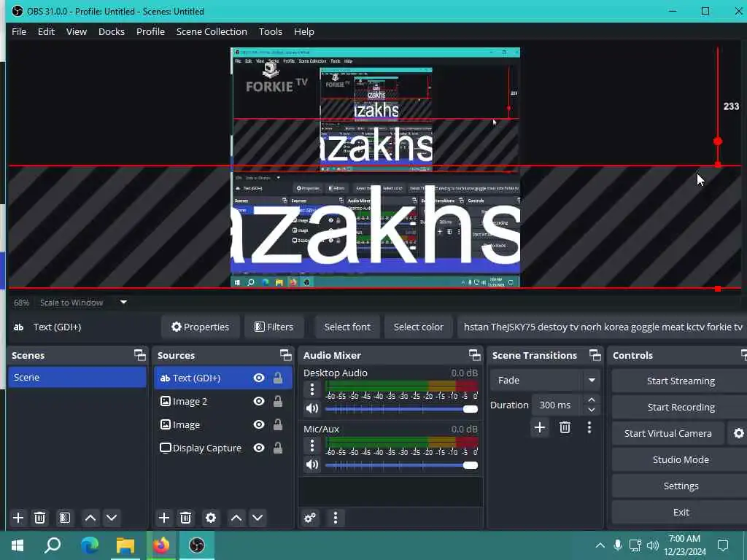Move the source up in the Sources list
This screenshot has height=560, width=747.
[x=236, y=518]
